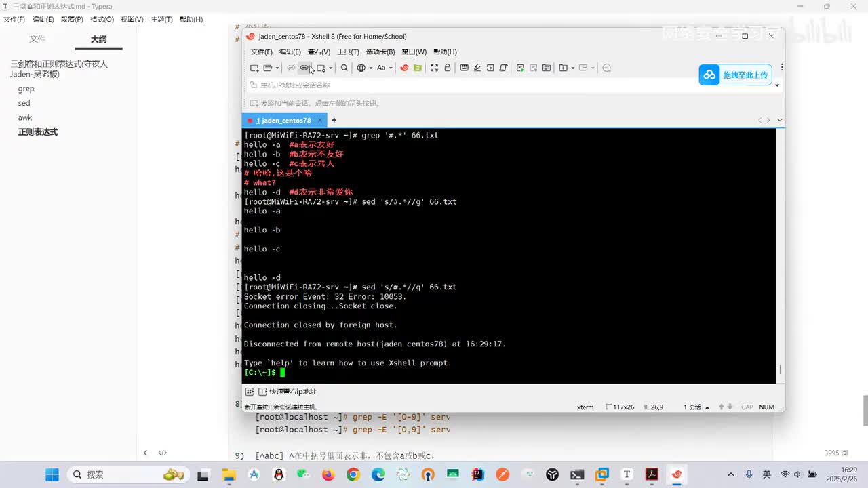Viewport: 868px width, 488px height.
Task: Collapse the Typora sidebar with the back arrow
Action: click(x=145, y=453)
